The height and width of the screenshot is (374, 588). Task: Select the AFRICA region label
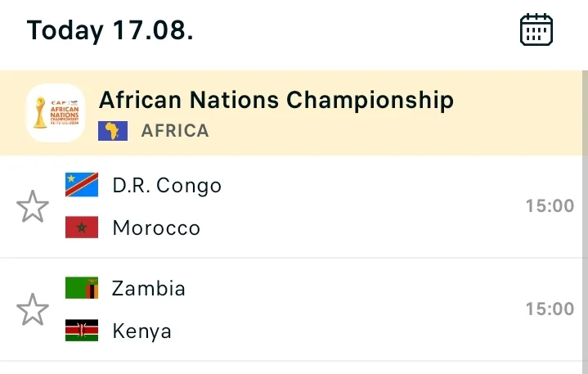click(175, 131)
